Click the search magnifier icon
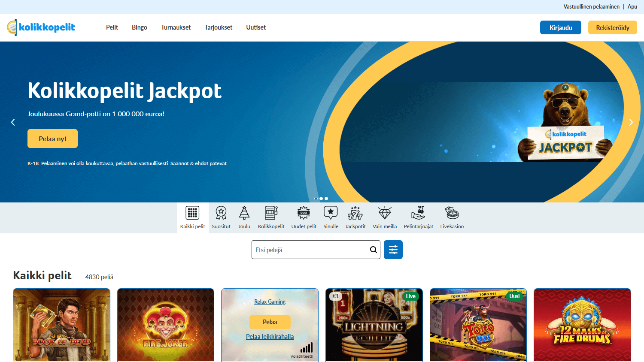The image size is (644, 362). pos(373,249)
